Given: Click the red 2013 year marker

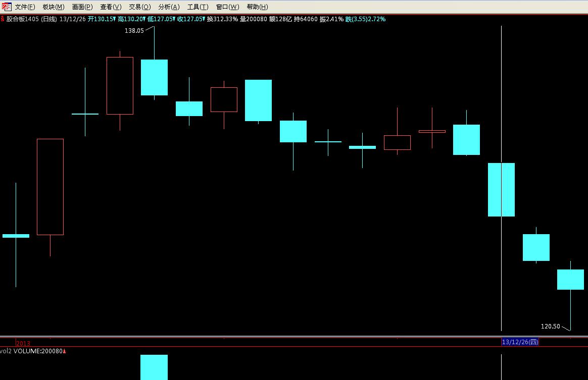Looking at the screenshot, I should 23,343.
